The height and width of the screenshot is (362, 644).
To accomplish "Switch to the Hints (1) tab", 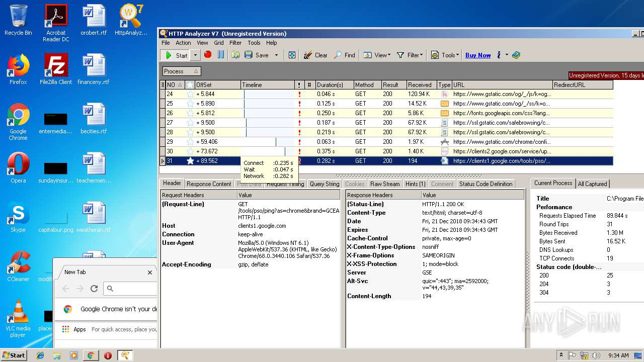I will click(x=416, y=184).
